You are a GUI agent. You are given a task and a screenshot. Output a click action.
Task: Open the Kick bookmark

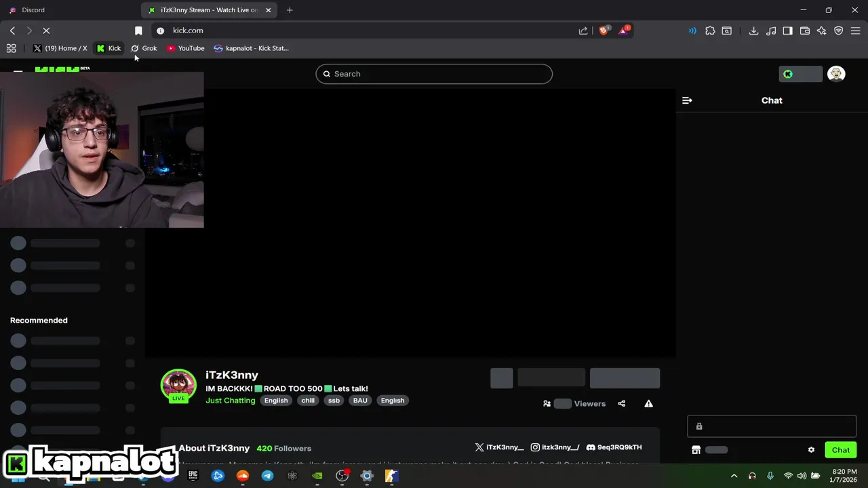point(108,48)
